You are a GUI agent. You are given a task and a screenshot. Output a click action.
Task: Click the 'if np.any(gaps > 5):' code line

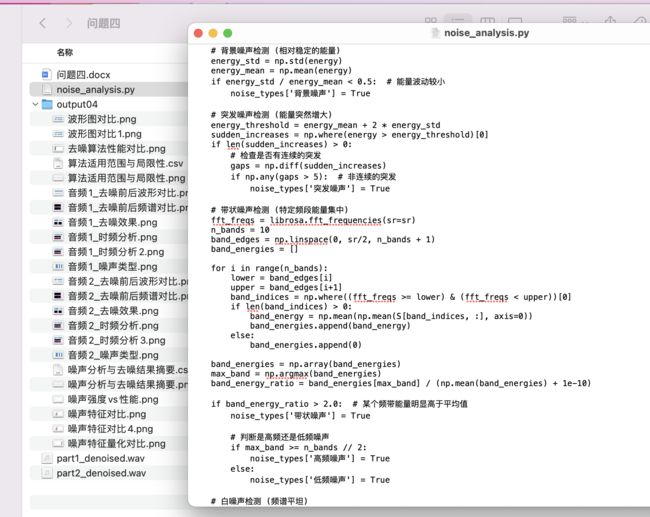(313, 177)
